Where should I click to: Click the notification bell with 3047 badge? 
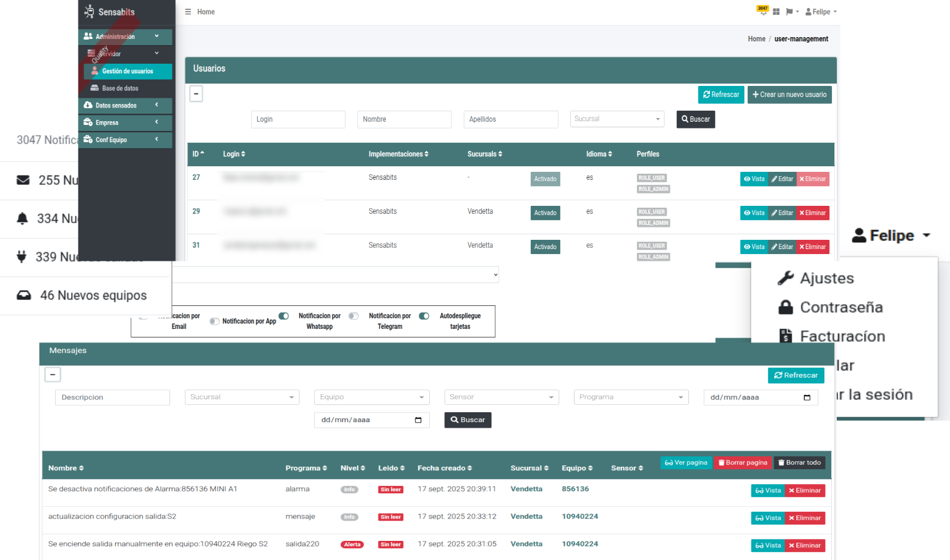pos(763,11)
